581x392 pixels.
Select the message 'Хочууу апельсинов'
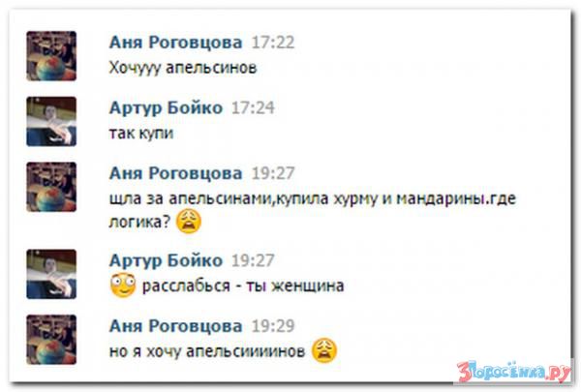183,68
